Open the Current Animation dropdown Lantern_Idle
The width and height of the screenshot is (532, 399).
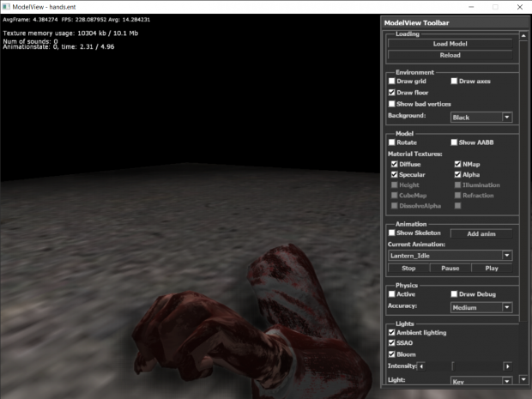(x=450, y=256)
